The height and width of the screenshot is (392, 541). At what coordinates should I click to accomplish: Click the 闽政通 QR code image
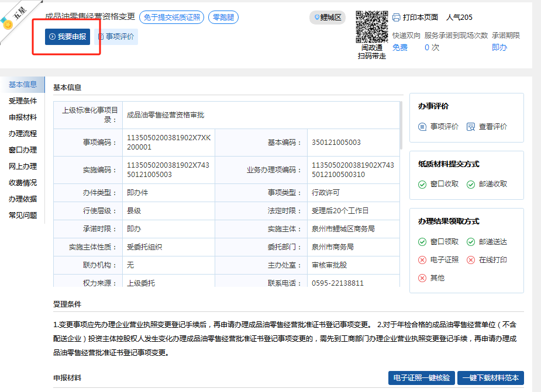[372, 27]
